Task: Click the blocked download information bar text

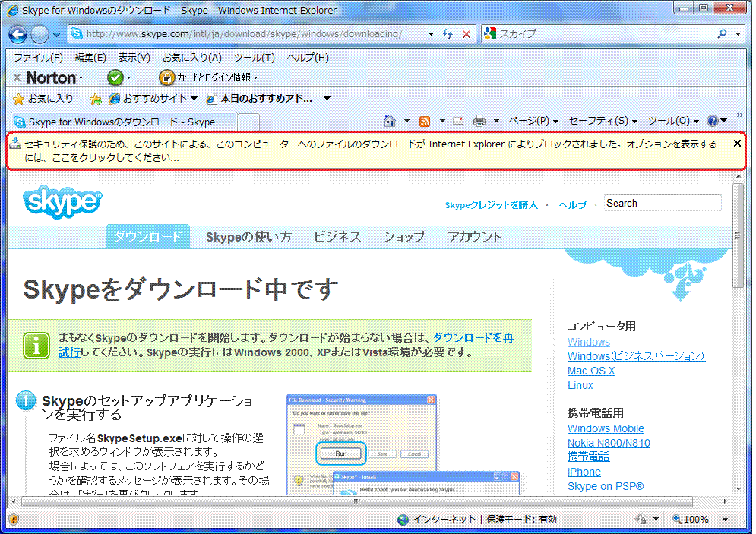Action: (370, 151)
